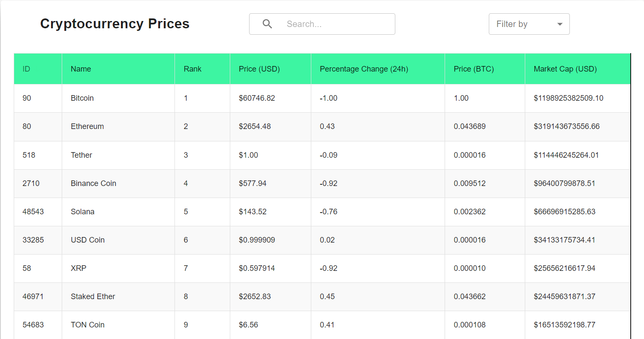
Task: Select the Solana name cell
Action: tap(118, 212)
